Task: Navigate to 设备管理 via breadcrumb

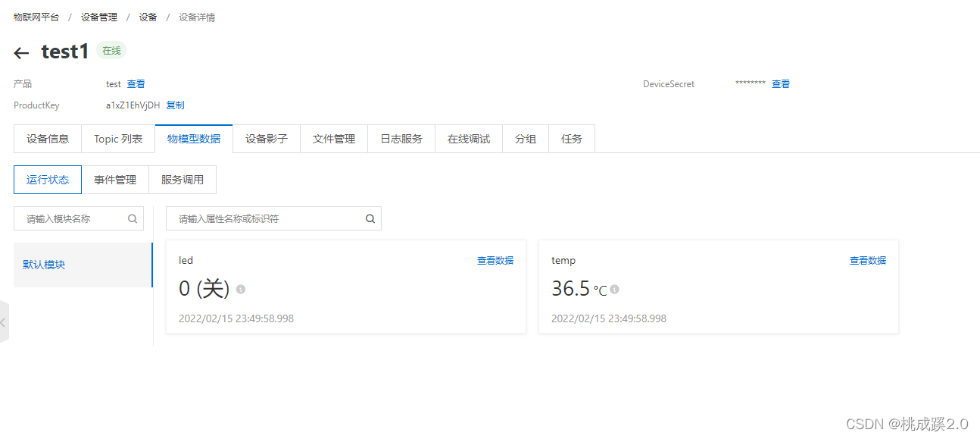Action: pyautogui.click(x=98, y=16)
